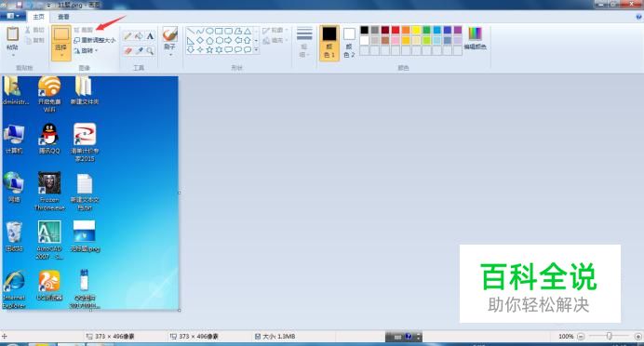644x346 pixels.
Task: Switch to the View (查看) tab
Action: pyautogui.click(x=63, y=17)
